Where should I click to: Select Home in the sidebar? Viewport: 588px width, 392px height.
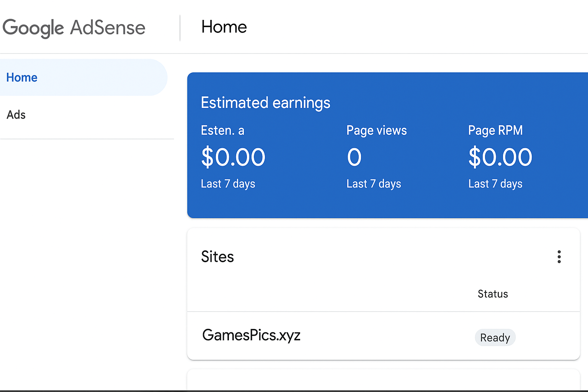tap(83, 77)
